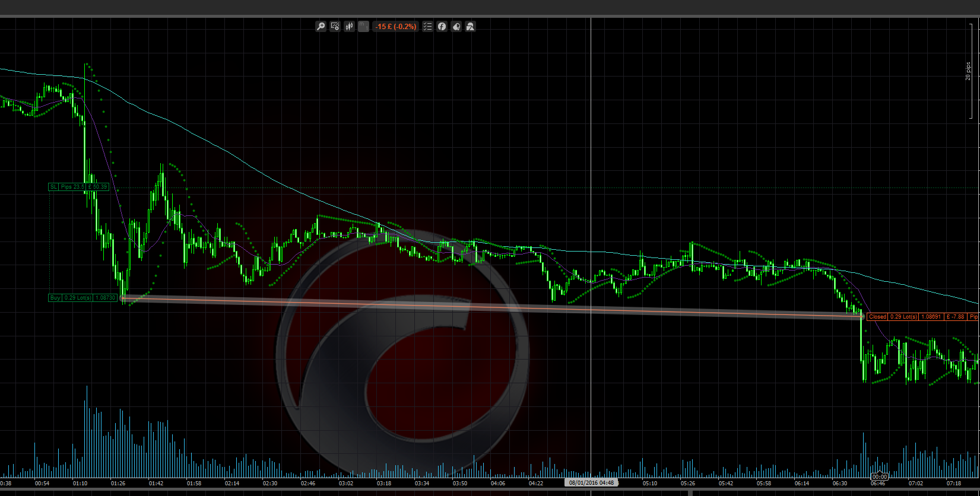The height and width of the screenshot is (496, 980).
Task: Click the 20 pips scale indicator
Action: [x=968, y=71]
